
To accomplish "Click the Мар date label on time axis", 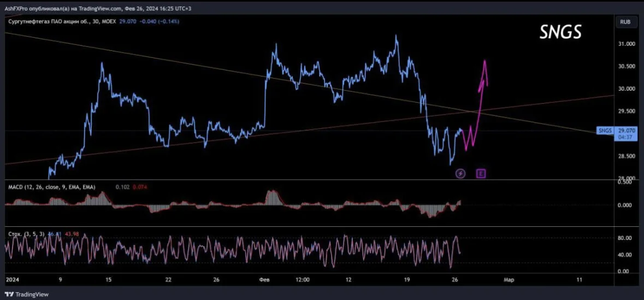I will 509,280.
